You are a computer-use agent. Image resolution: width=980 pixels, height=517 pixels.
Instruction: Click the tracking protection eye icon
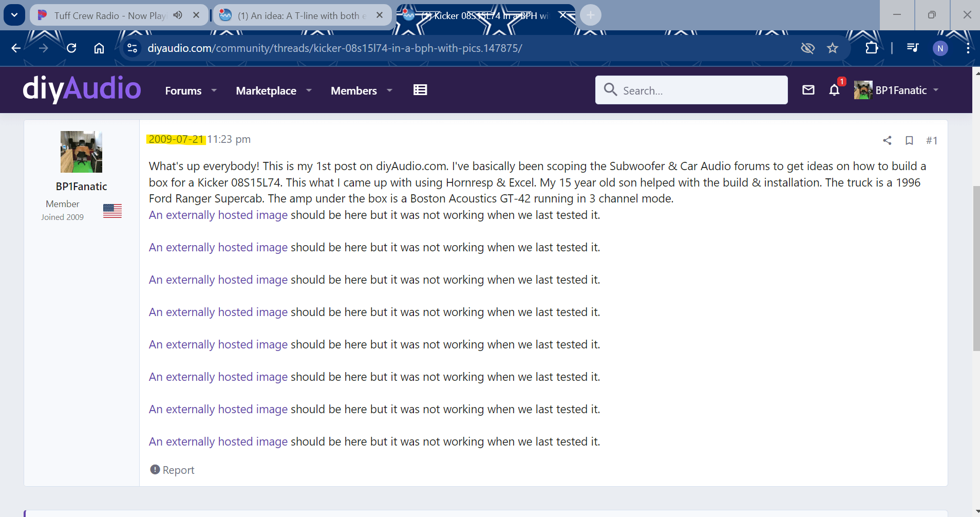click(808, 48)
